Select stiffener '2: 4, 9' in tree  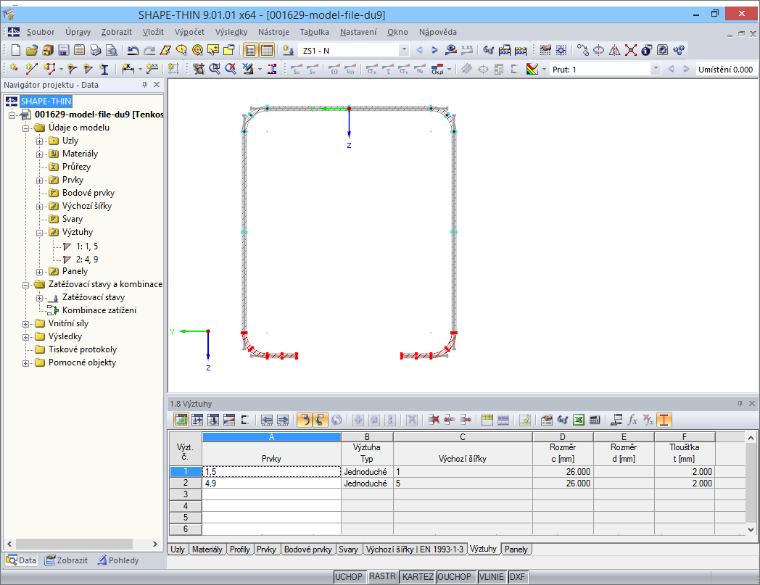click(87, 259)
